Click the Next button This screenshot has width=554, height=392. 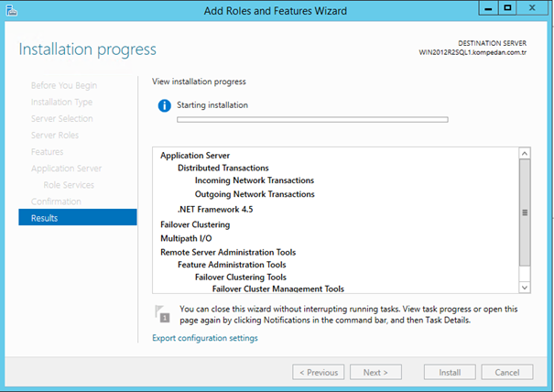coord(375,373)
